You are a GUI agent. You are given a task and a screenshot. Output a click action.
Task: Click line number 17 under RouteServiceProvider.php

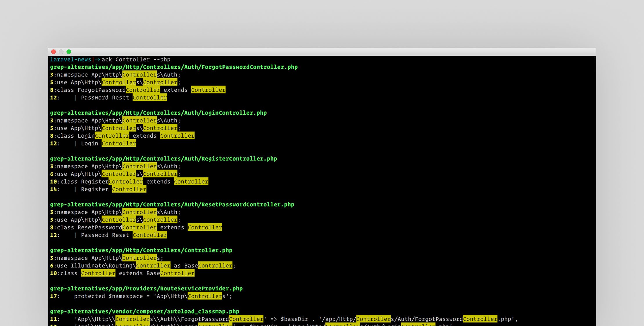53,296
